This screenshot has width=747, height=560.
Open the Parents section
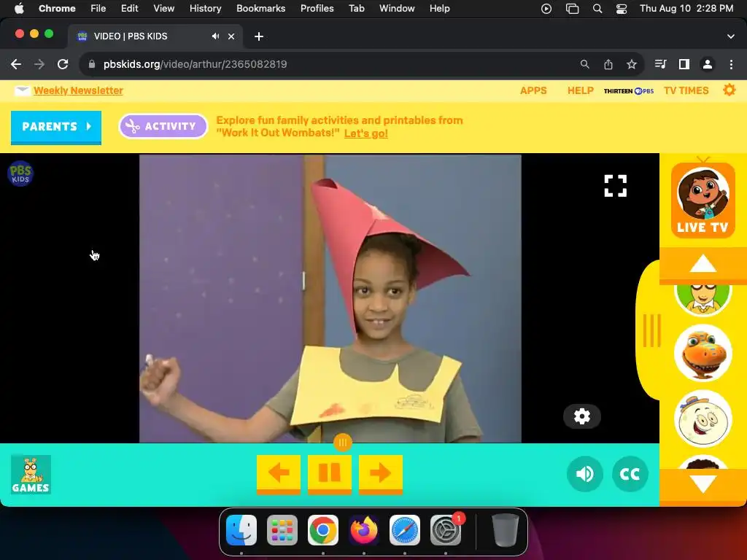pos(56,127)
